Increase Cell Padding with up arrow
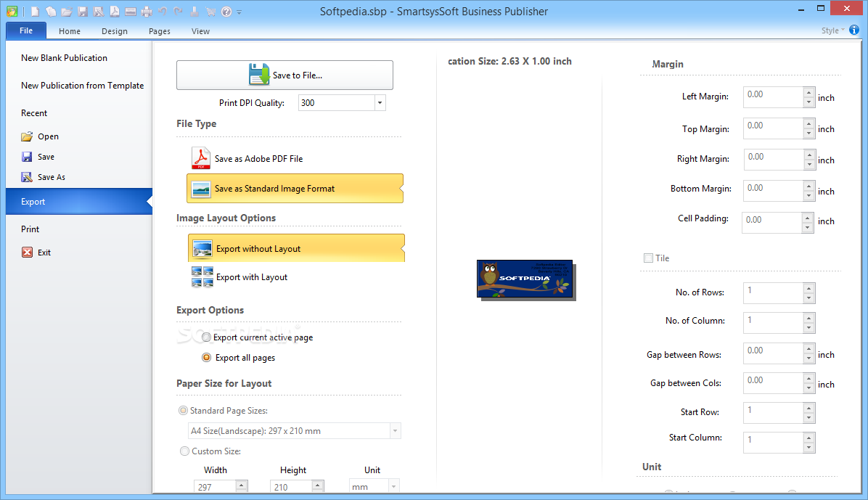This screenshot has width=868, height=500. 808,218
